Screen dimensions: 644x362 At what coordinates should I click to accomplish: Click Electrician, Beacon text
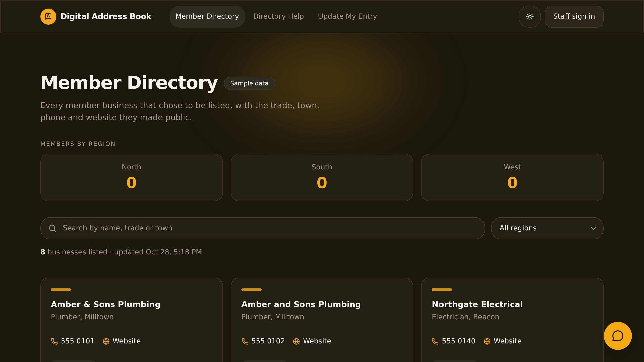click(x=465, y=317)
